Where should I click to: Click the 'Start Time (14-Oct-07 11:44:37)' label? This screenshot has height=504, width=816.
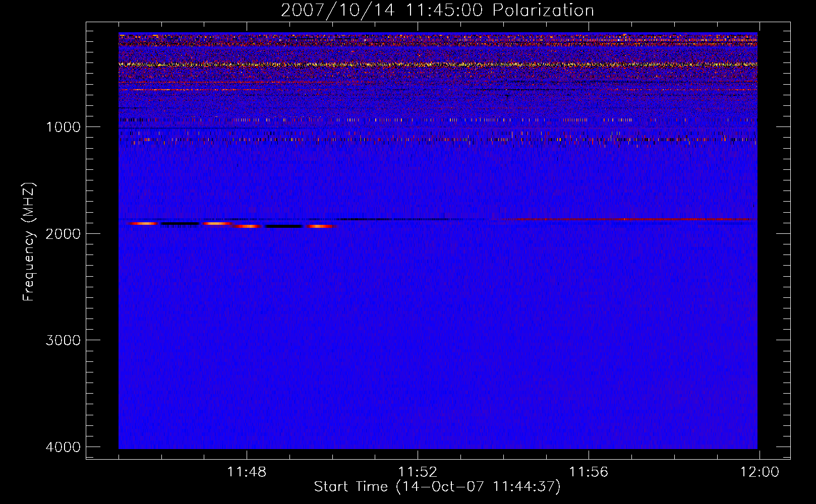click(x=437, y=487)
